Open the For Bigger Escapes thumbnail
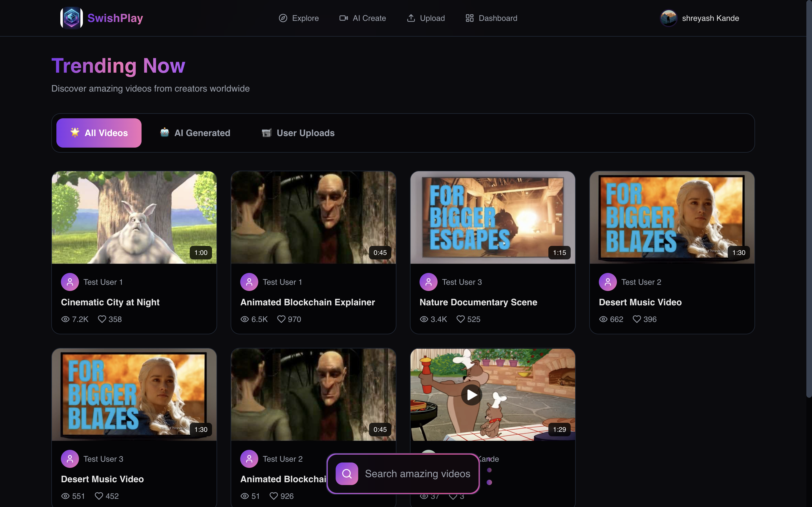The height and width of the screenshot is (507, 812). coord(493,217)
